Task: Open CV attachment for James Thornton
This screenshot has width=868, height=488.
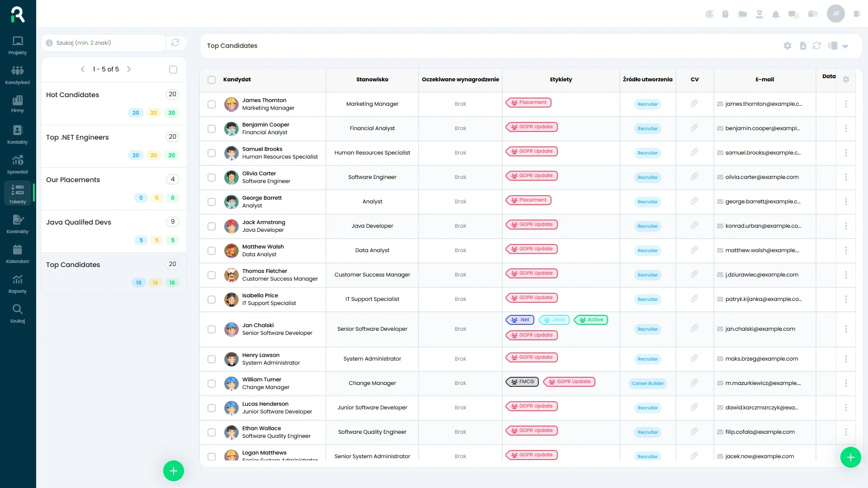Action: point(694,104)
